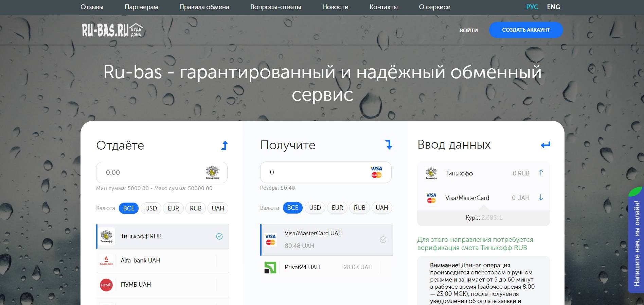The width and height of the screenshot is (644, 305).
Task: Open the О сервисе page
Action: [x=434, y=7]
